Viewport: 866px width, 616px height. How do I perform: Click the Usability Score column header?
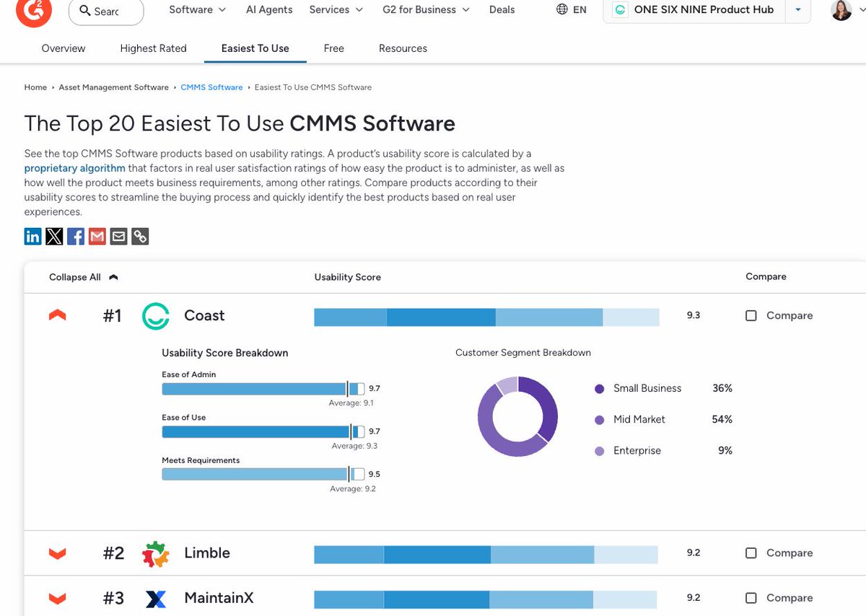point(347,277)
